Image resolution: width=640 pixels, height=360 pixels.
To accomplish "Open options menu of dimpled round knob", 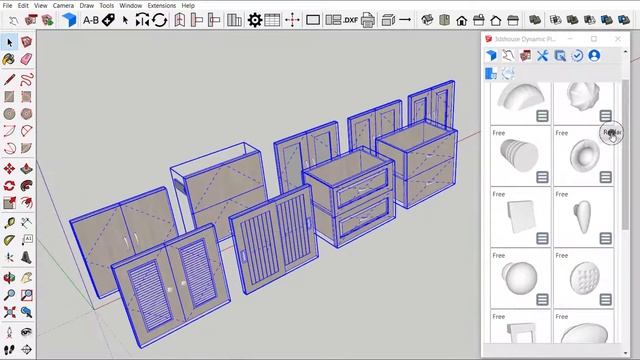I will tap(605, 300).
